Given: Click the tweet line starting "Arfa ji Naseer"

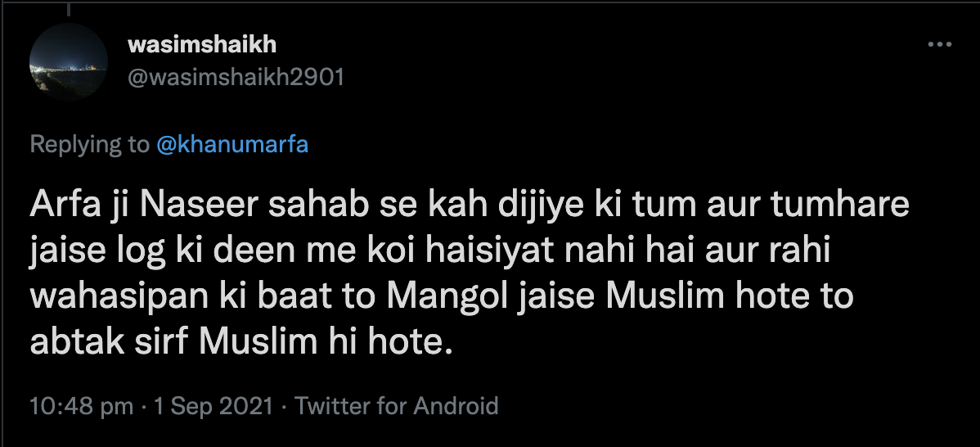Looking at the screenshot, I should [x=469, y=205].
